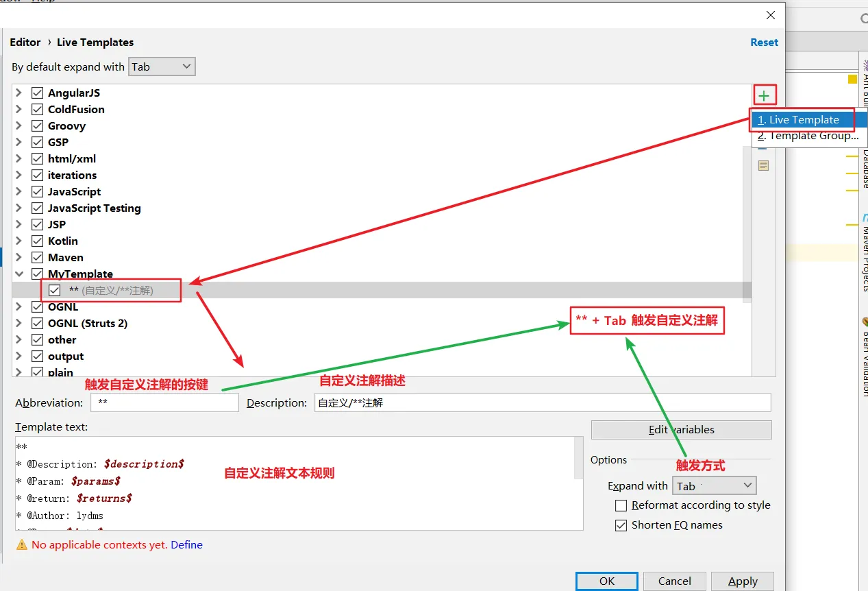Click the $returns$ variable in template text
Viewport: 868px width, 591px height.
pyautogui.click(x=104, y=498)
